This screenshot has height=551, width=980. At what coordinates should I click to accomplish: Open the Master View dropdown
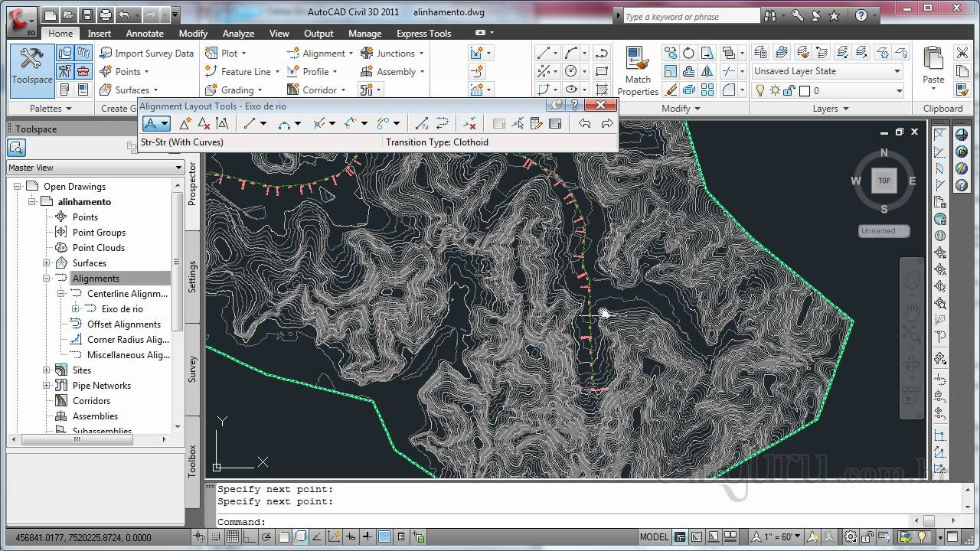point(95,168)
